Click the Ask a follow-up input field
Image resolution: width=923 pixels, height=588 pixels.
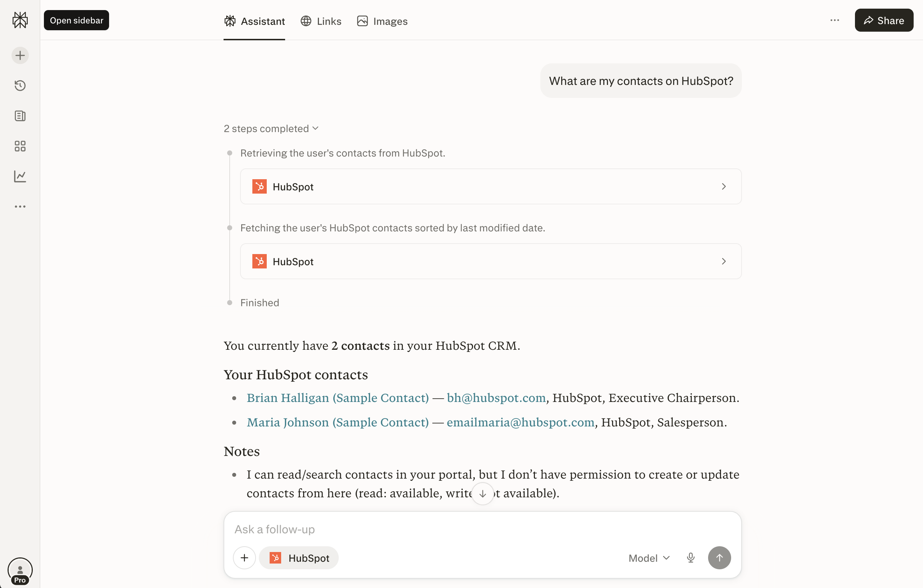483,529
